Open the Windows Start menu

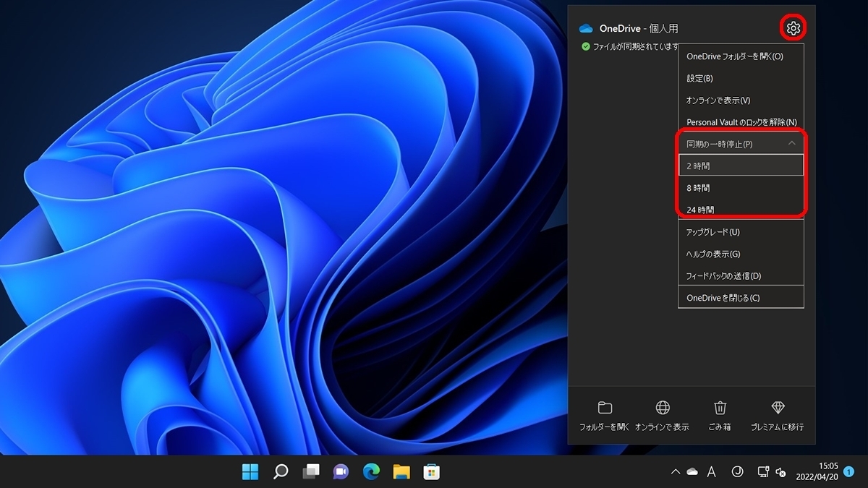(250, 472)
